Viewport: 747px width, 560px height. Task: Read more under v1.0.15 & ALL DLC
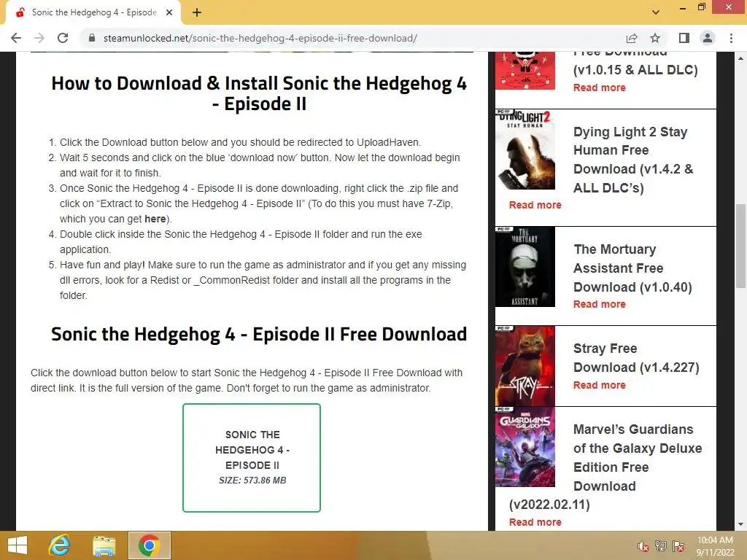pos(600,87)
